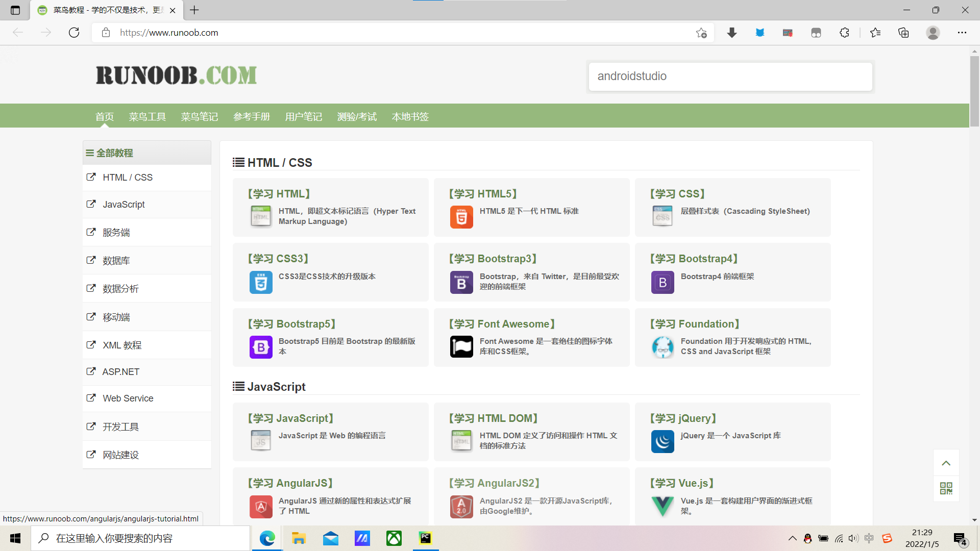Open 用户笔记 in the navigation bar

(304, 117)
